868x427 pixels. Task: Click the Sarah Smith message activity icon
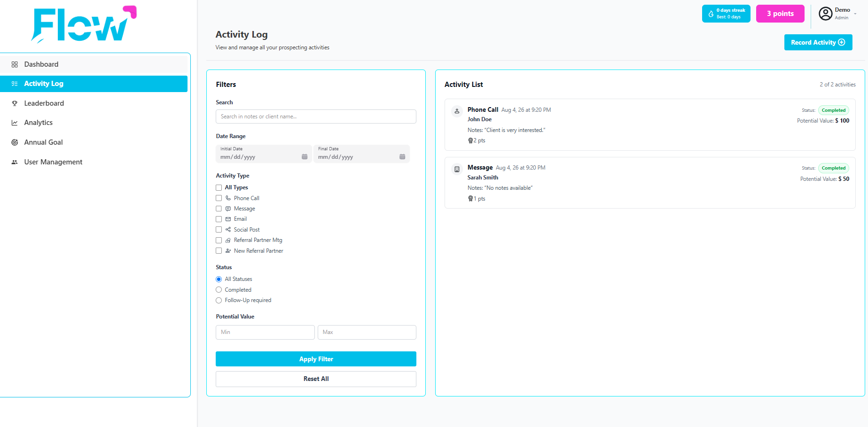click(x=457, y=169)
